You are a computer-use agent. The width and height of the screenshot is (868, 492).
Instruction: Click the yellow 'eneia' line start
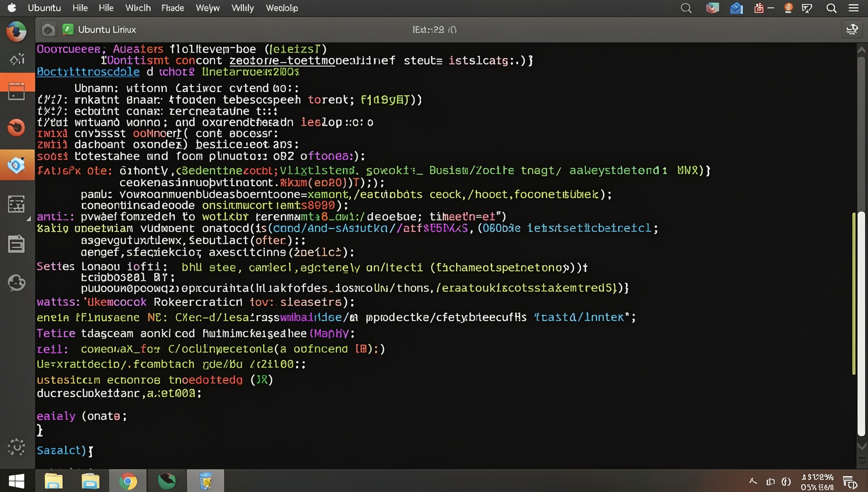53,317
